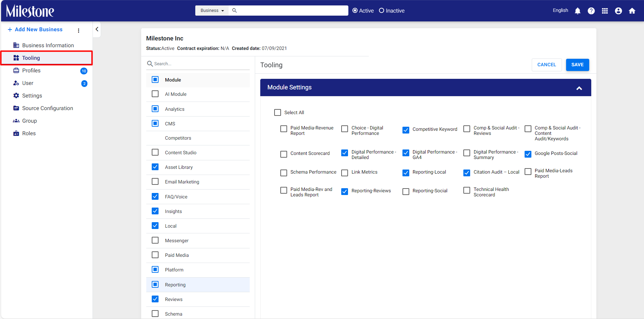This screenshot has height=319, width=644.
Task: Click the Tooling sidebar icon
Action: tap(16, 58)
